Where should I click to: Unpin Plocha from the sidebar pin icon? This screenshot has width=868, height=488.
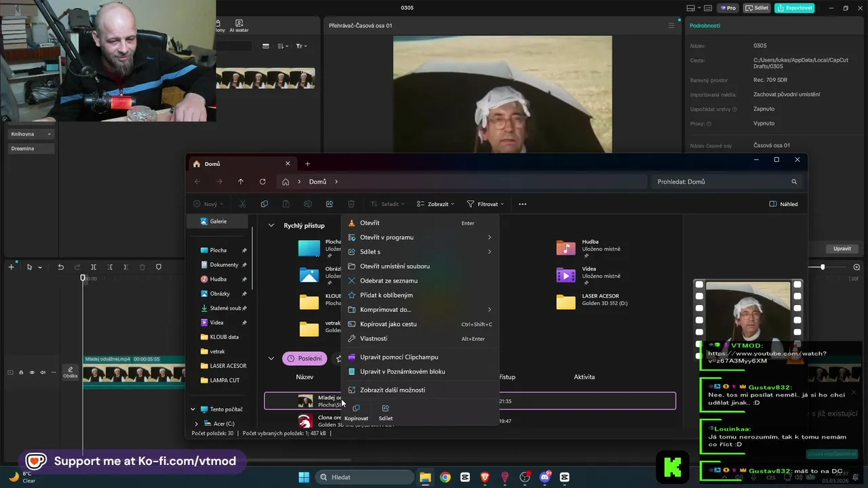tap(244, 250)
